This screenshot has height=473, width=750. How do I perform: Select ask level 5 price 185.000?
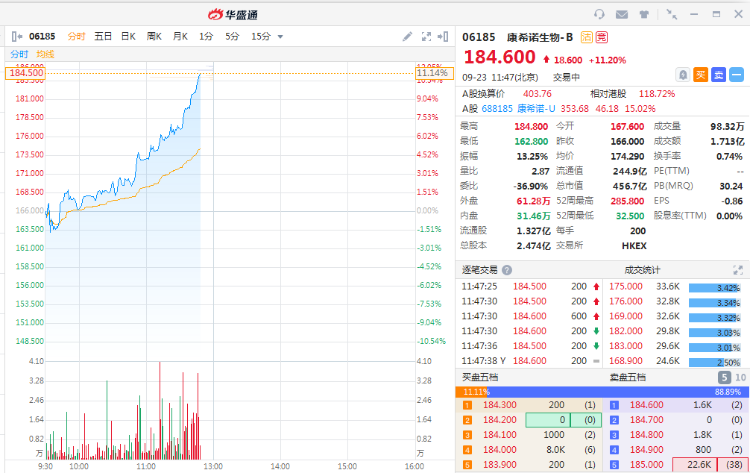click(x=647, y=464)
